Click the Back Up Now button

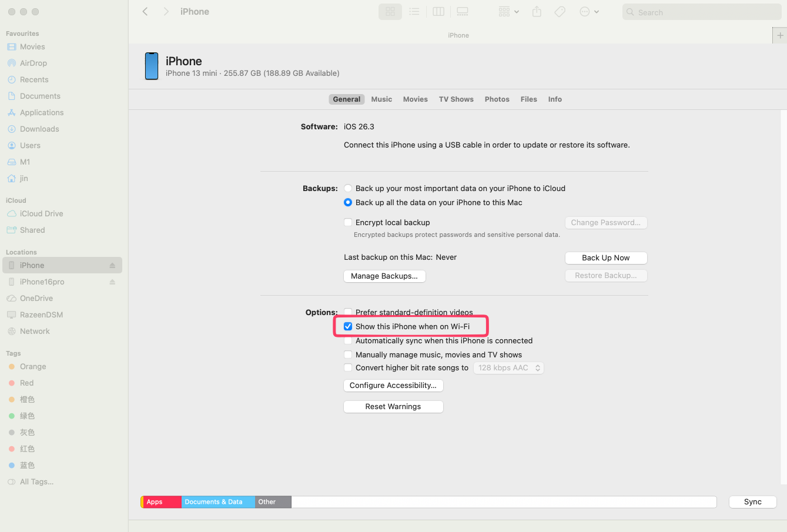click(606, 258)
